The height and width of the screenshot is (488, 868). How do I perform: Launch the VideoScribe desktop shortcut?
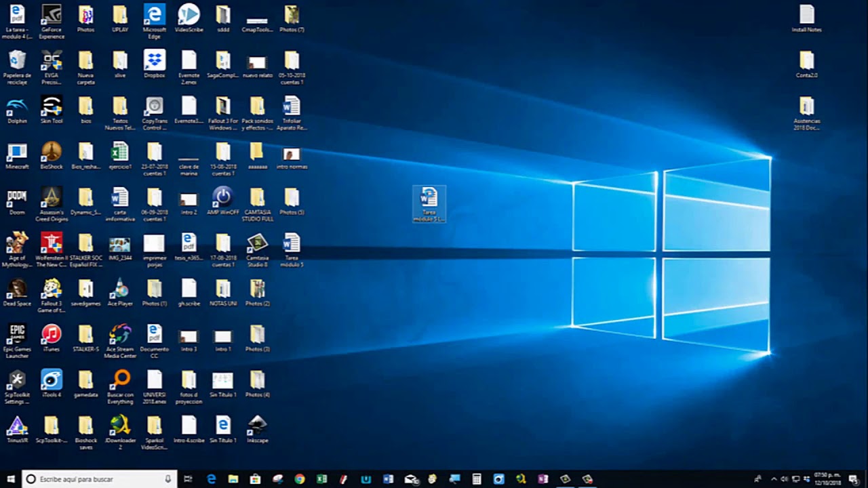(x=189, y=18)
